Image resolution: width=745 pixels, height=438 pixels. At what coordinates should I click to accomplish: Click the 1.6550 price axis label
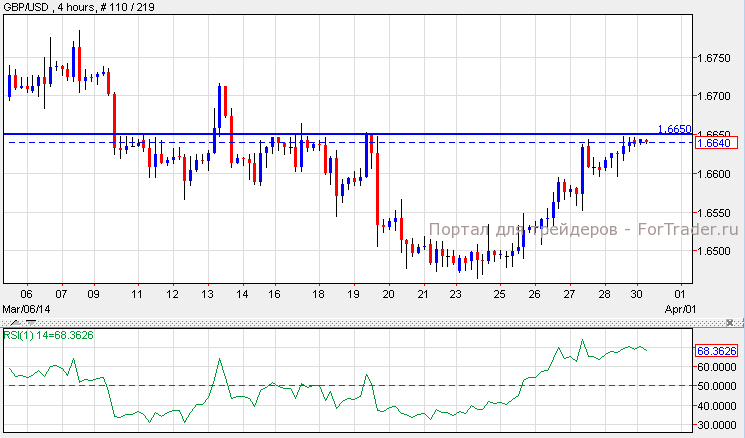[x=711, y=213]
